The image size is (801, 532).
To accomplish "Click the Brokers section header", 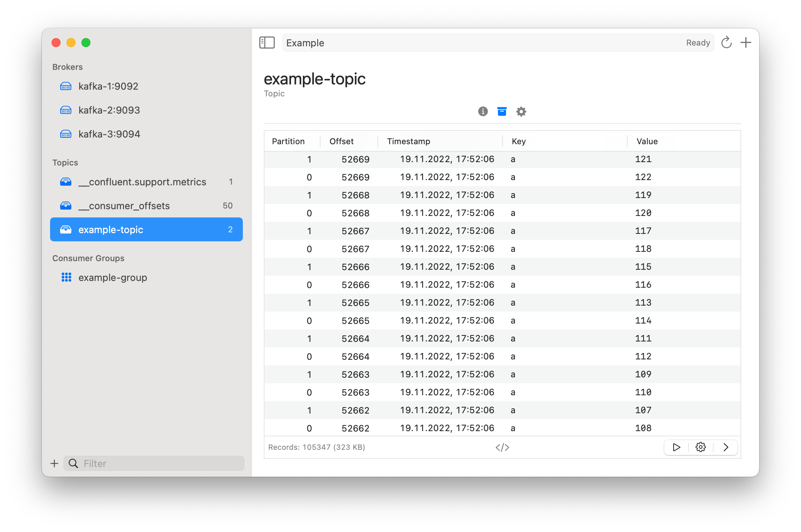I will (67, 67).
